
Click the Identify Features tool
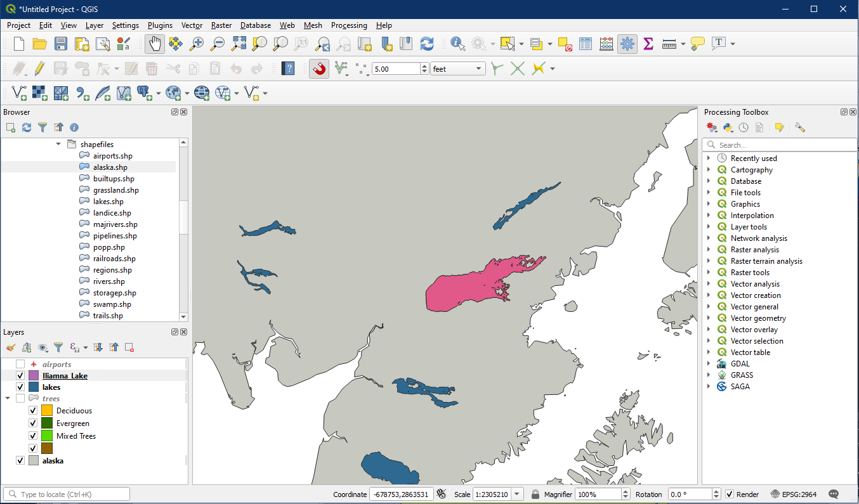[457, 44]
